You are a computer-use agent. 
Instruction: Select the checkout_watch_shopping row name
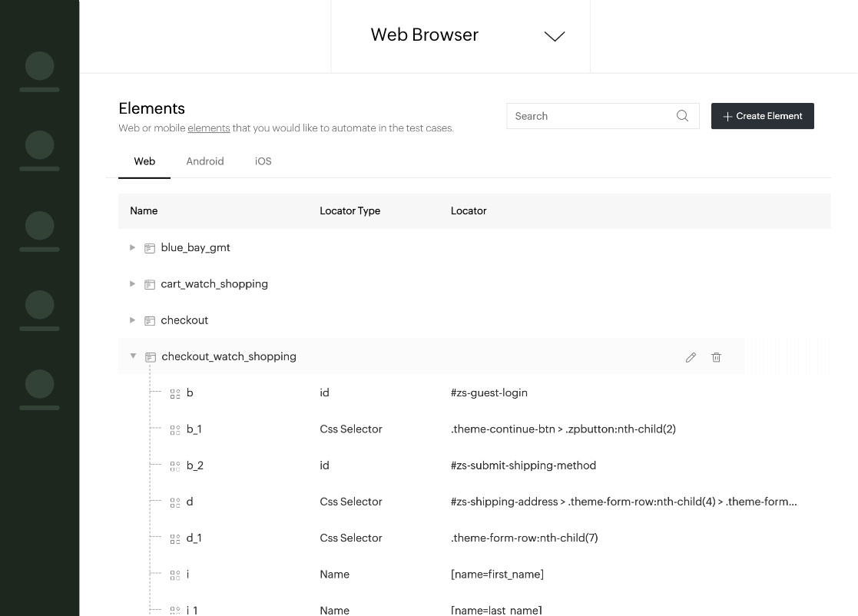point(229,356)
